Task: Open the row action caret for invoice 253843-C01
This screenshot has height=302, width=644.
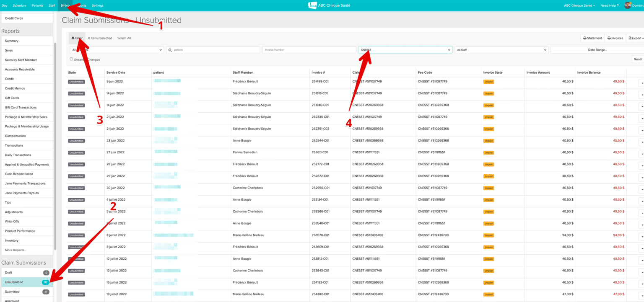Action: 641,272
